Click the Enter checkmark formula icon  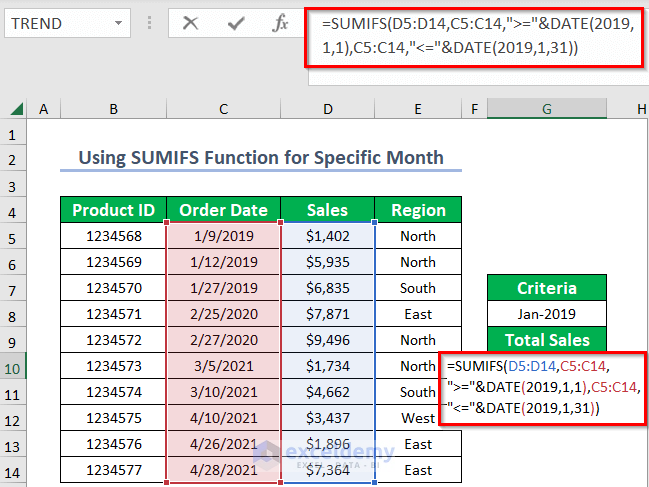click(x=236, y=23)
